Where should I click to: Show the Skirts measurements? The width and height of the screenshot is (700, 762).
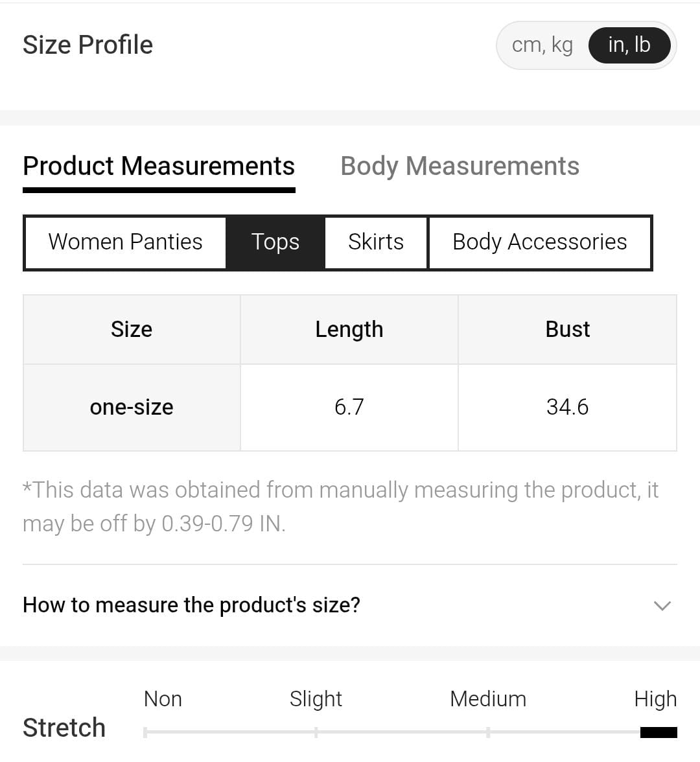[x=376, y=242]
